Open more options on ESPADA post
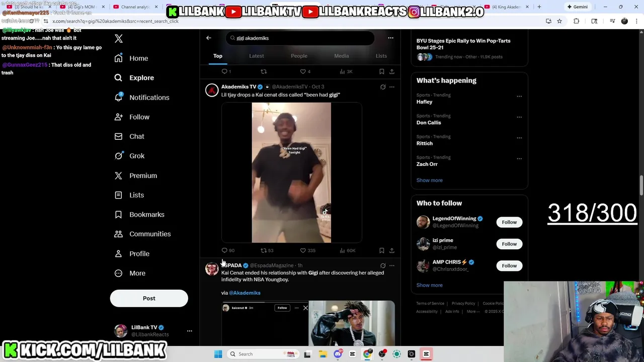 [392, 265]
